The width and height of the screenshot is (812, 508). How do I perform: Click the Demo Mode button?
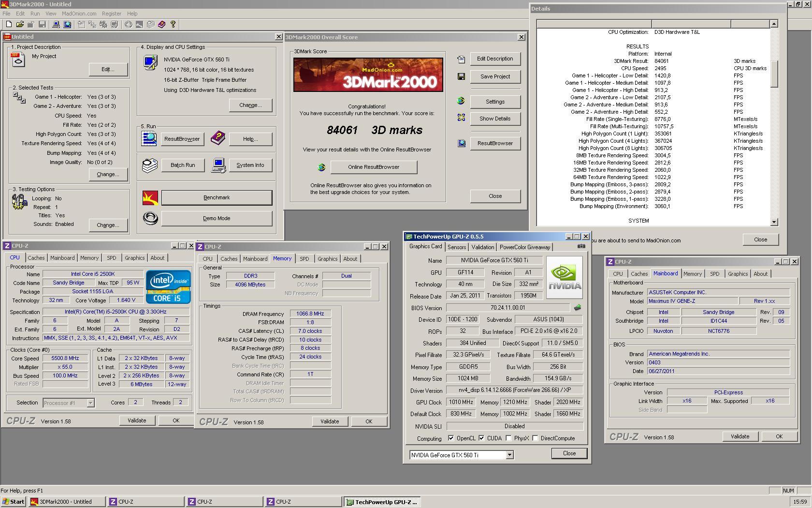point(217,218)
